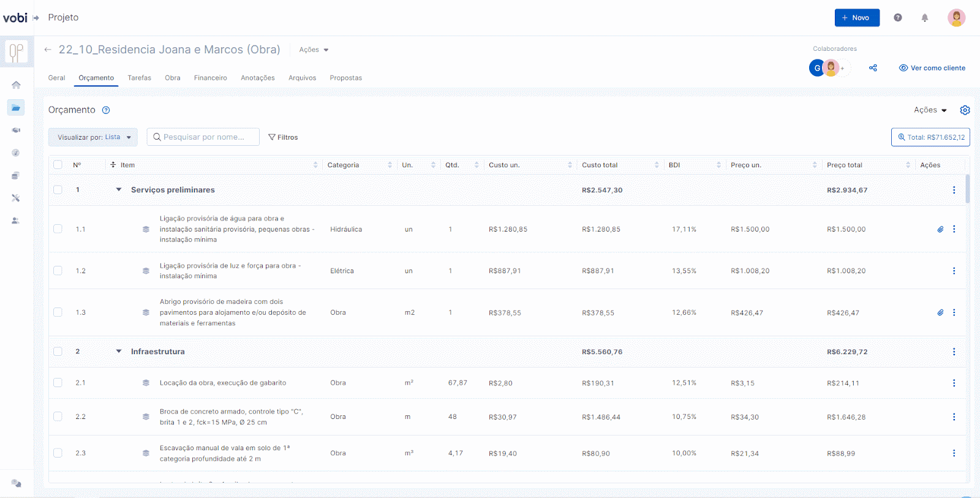Open more options for item 2.3

click(x=954, y=453)
